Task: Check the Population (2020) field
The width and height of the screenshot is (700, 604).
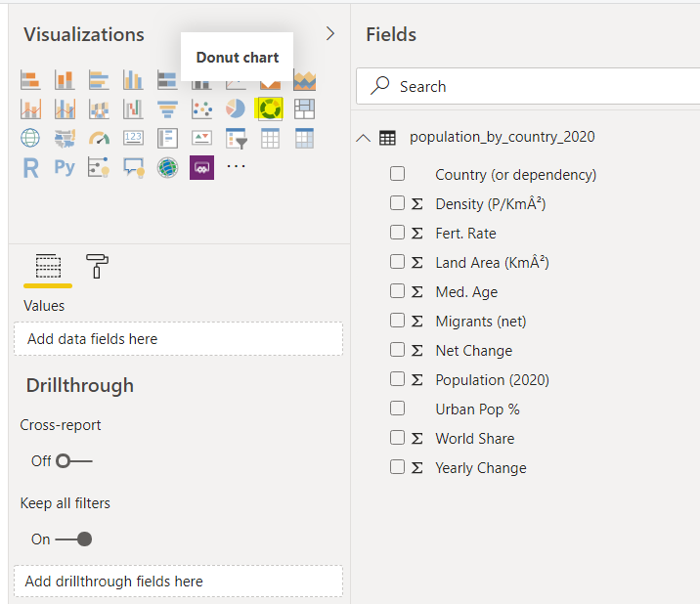Action: (x=397, y=379)
